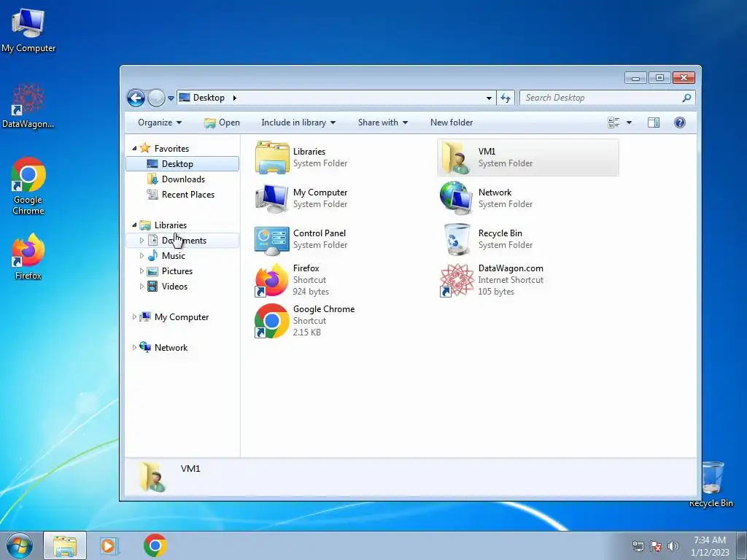Click Windows Explorer taskbar button
Image resolution: width=747 pixels, height=560 pixels.
(x=65, y=545)
